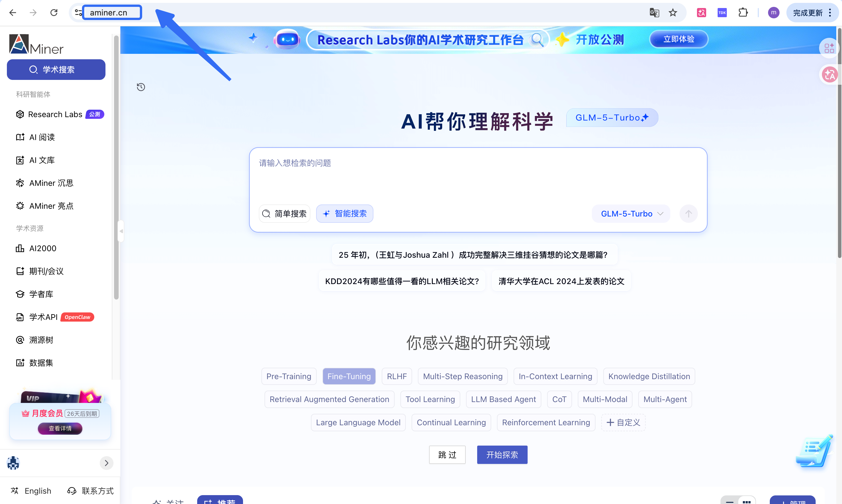The image size is (842, 504).
Task: Toggle the Reinforcement Learning tag
Action: (546, 422)
